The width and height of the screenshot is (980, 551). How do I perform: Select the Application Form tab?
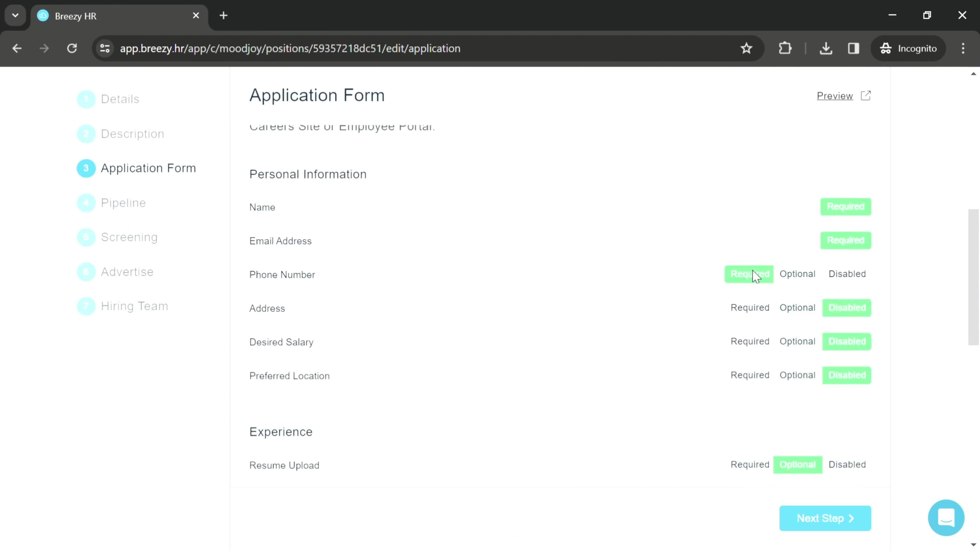(148, 168)
